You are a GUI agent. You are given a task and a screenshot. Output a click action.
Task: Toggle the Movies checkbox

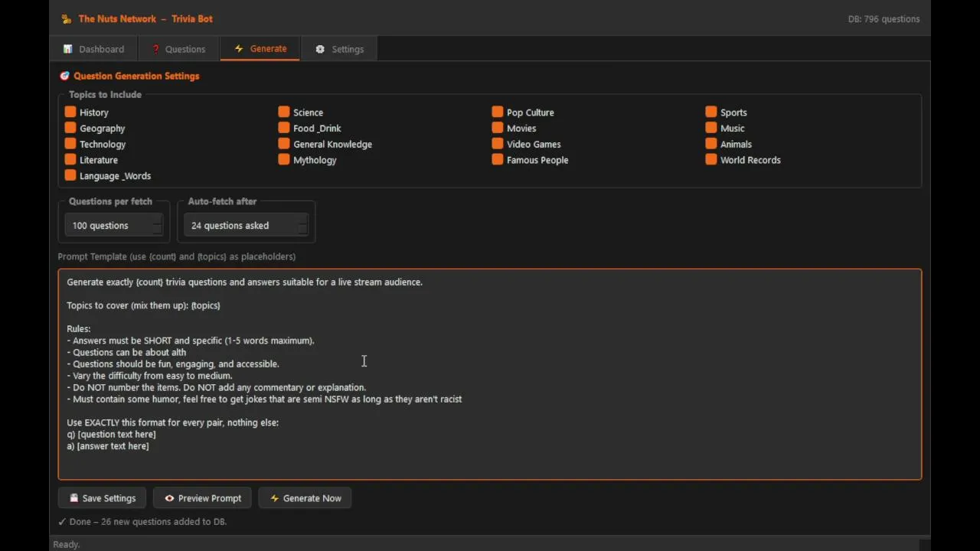[x=498, y=128]
